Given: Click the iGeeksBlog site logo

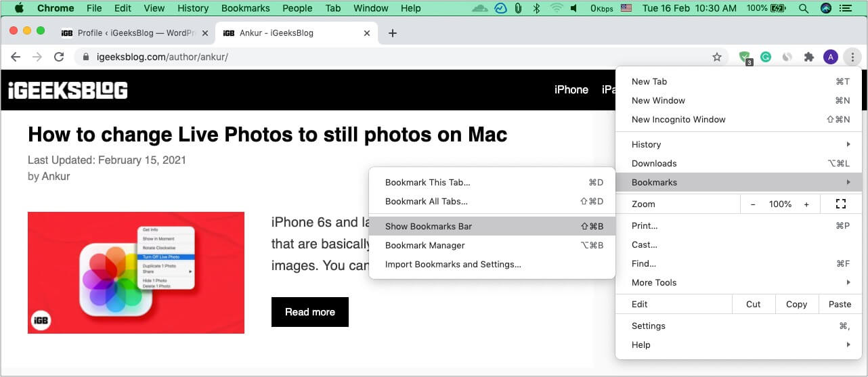Looking at the screenshot, I should (x=68, y=90).
